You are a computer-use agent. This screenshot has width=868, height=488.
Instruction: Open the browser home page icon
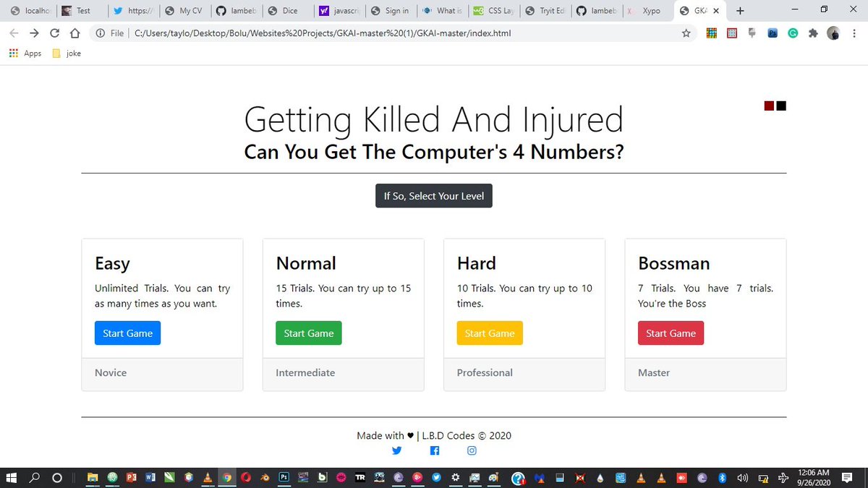point(75,33)
